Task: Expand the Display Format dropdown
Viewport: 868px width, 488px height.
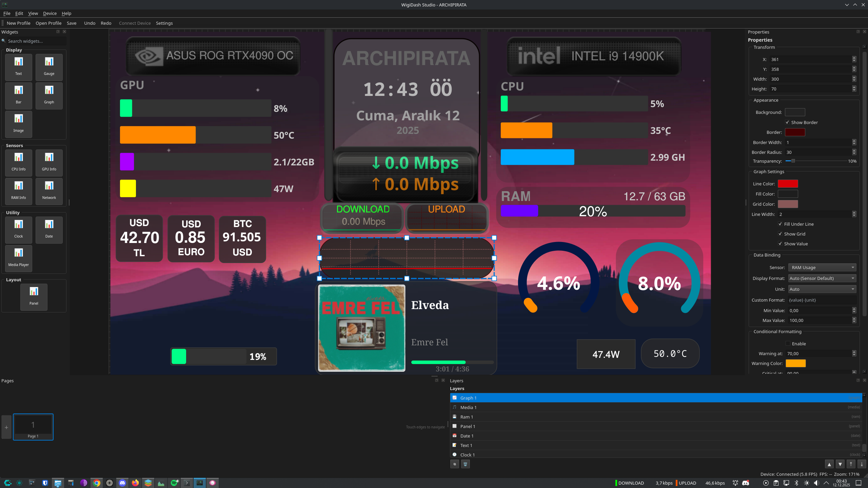Action: [822, 278]
